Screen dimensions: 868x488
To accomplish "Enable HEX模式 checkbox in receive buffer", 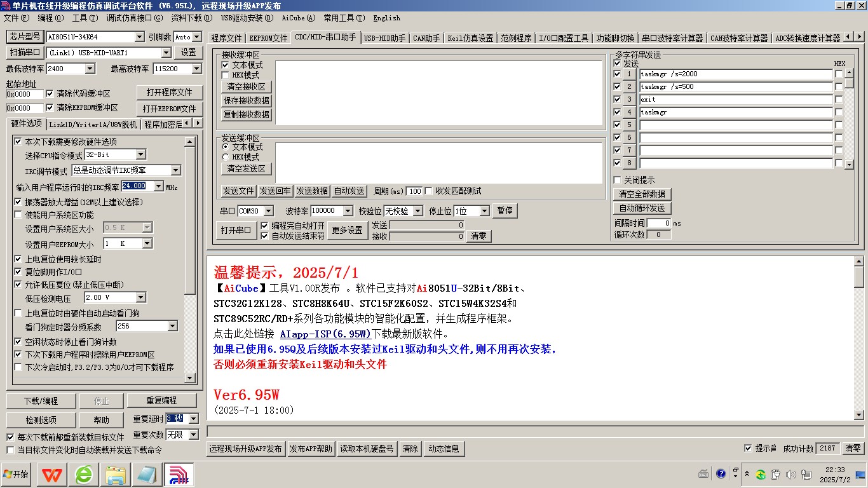I will pos(225,75).
